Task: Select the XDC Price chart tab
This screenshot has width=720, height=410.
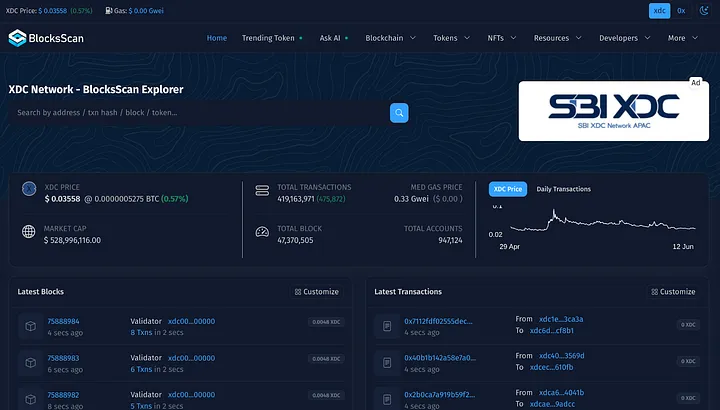Action: 508,189
